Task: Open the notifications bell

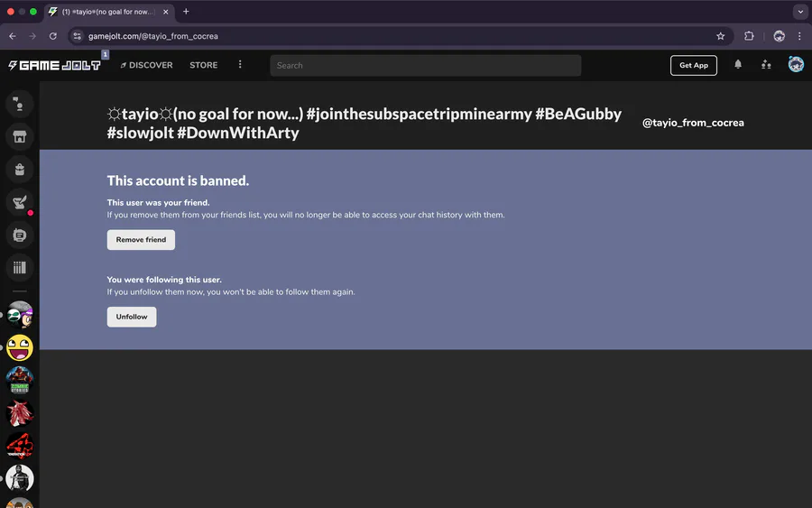Action: click(738, 65)
